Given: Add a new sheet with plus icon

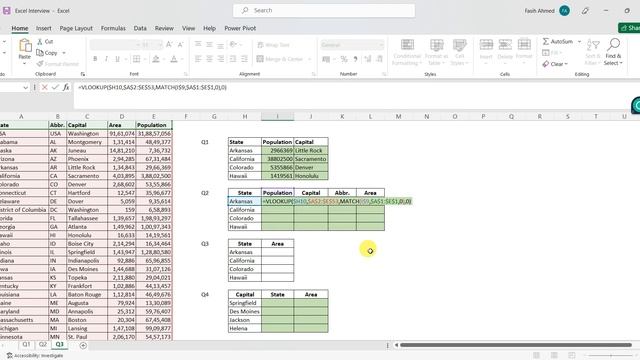Looking at the screenshot, I should pos(83,345).
